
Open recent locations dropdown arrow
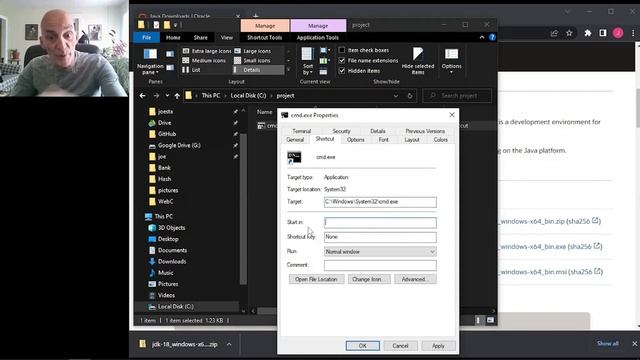click(167, 96)
